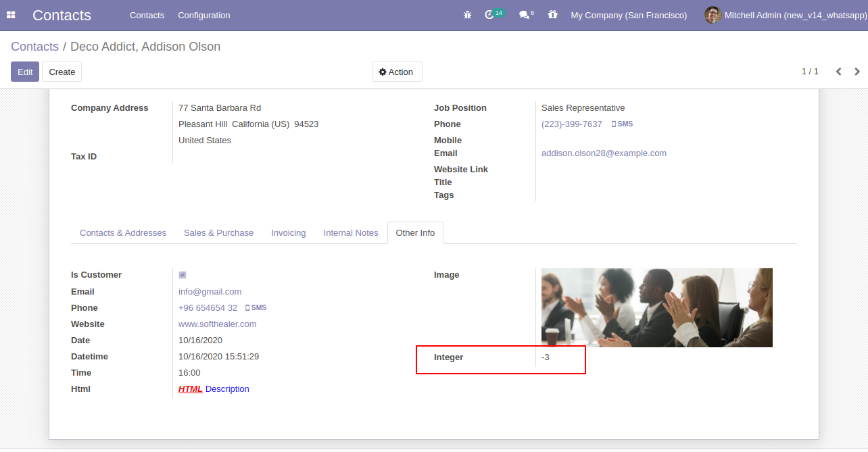The image size is (868, 452).
Task: Click the Edit button
Action: coord(25,72)
